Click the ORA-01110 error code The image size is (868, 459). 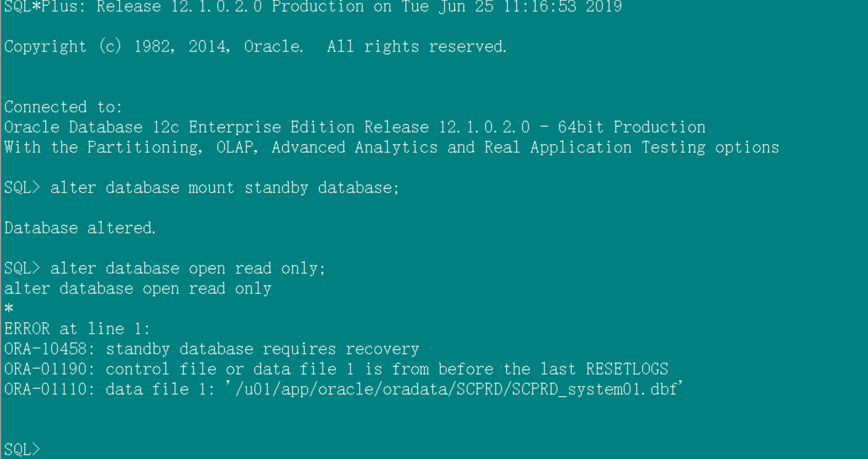(x=45, y=389)
